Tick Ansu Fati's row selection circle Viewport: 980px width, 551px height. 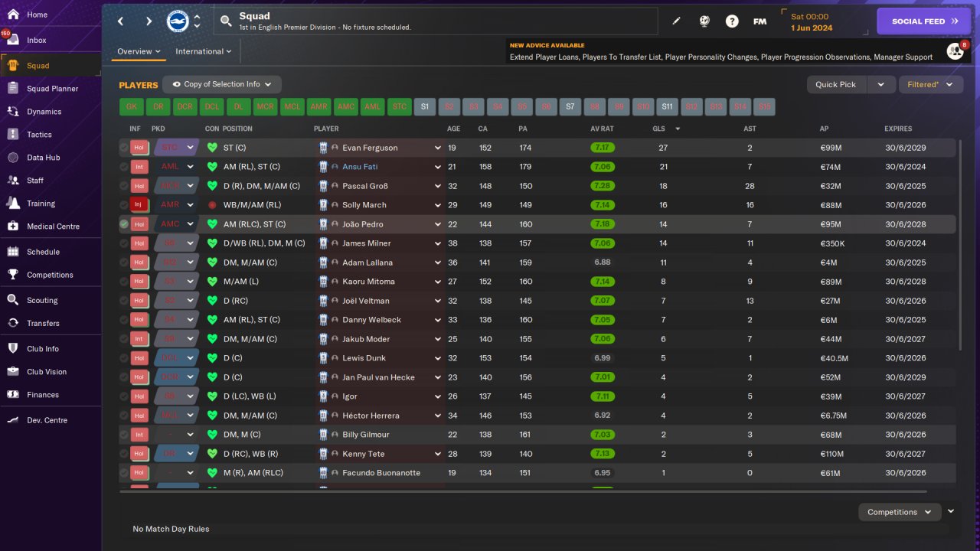tap(124, 167)
